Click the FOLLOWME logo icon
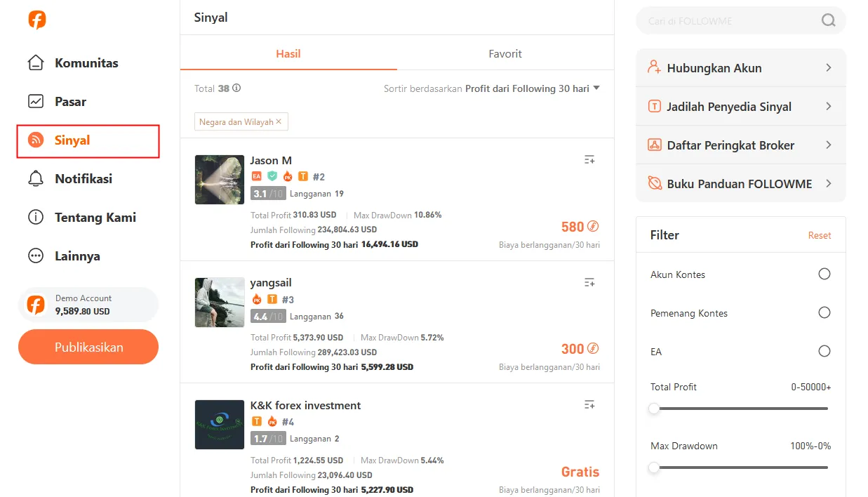This screenshot has height=497, width=868. click(x=37, y=20)
